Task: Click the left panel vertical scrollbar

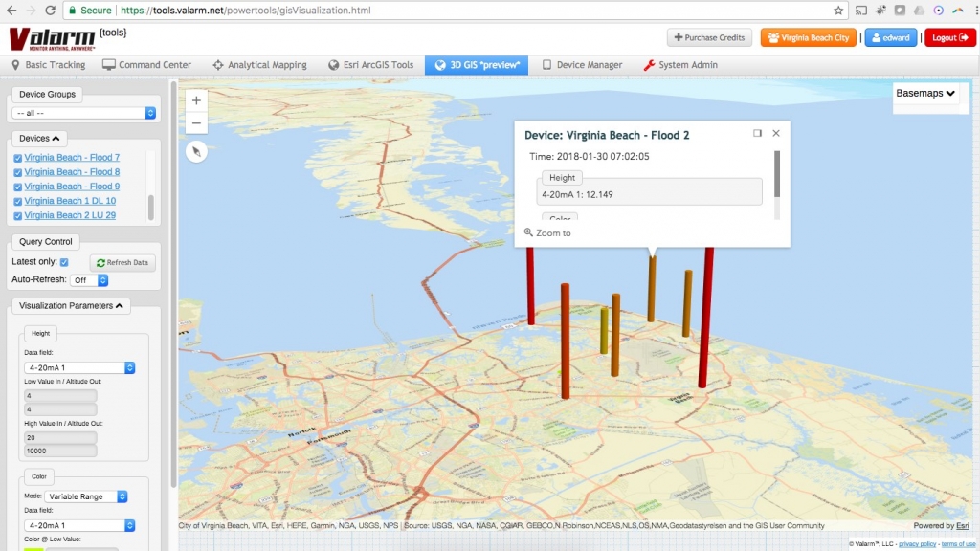Action: pos(174,284)
